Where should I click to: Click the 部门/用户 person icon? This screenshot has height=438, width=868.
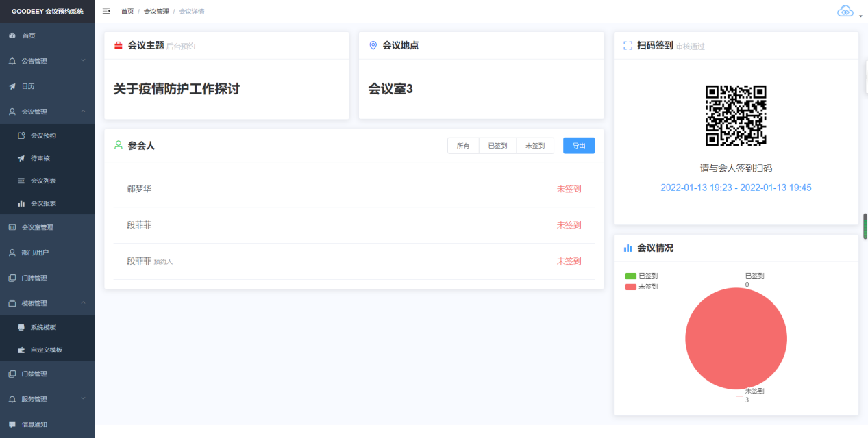[x=12, y=253]
